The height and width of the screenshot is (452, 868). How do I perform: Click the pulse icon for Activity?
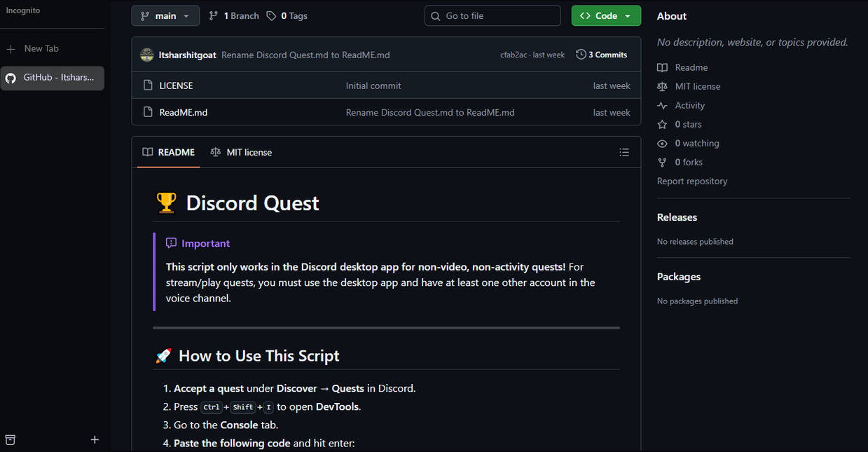pos(663,105)
